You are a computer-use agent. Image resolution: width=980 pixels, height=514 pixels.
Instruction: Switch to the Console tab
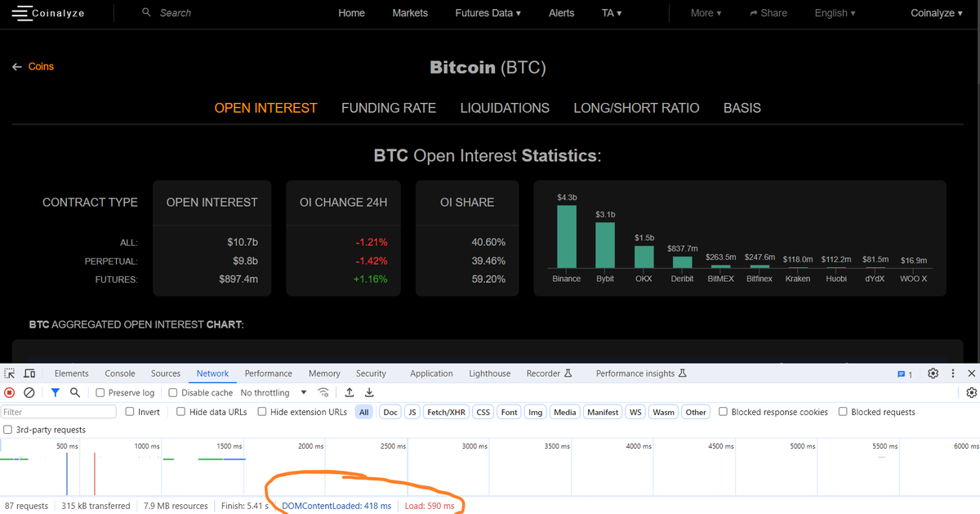pyautogui.click(x=120, y=373)
